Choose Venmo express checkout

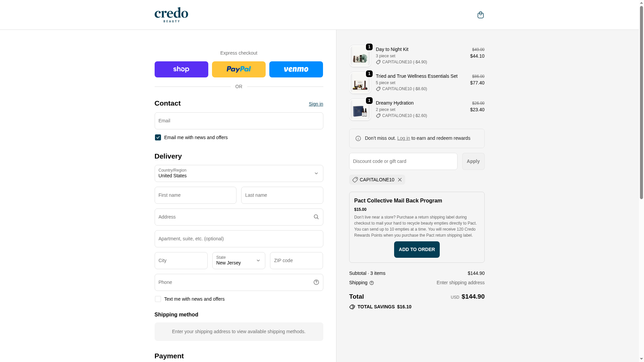tap(296, 69)
